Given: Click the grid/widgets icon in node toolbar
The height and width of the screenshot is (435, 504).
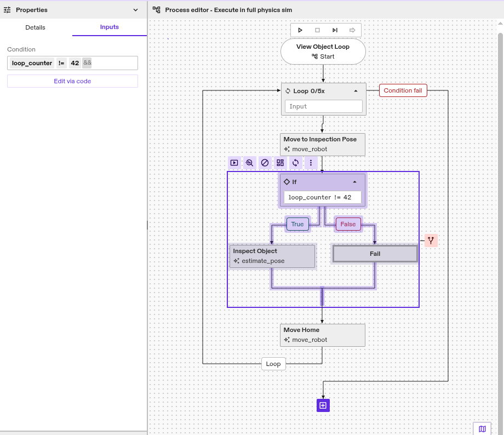Looking at the screenshot, I should (280, 163).
